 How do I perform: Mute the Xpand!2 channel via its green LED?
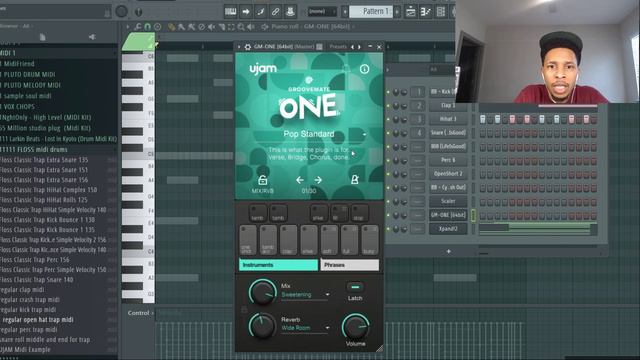tap(388, 229)
